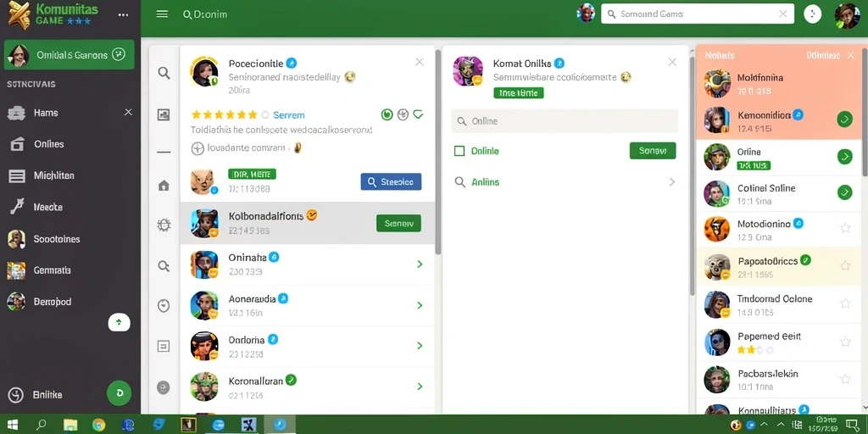
Task: Tick the Onlinle checkbox
Action: click(x=459, y=151)
